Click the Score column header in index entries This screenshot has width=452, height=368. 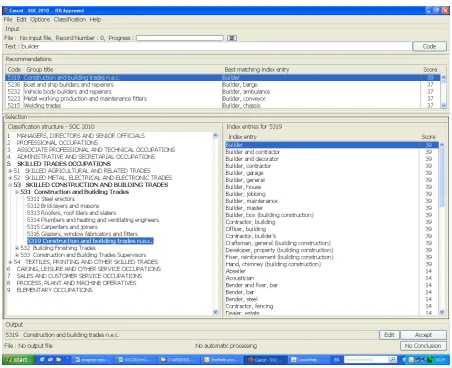pos(428,137)
